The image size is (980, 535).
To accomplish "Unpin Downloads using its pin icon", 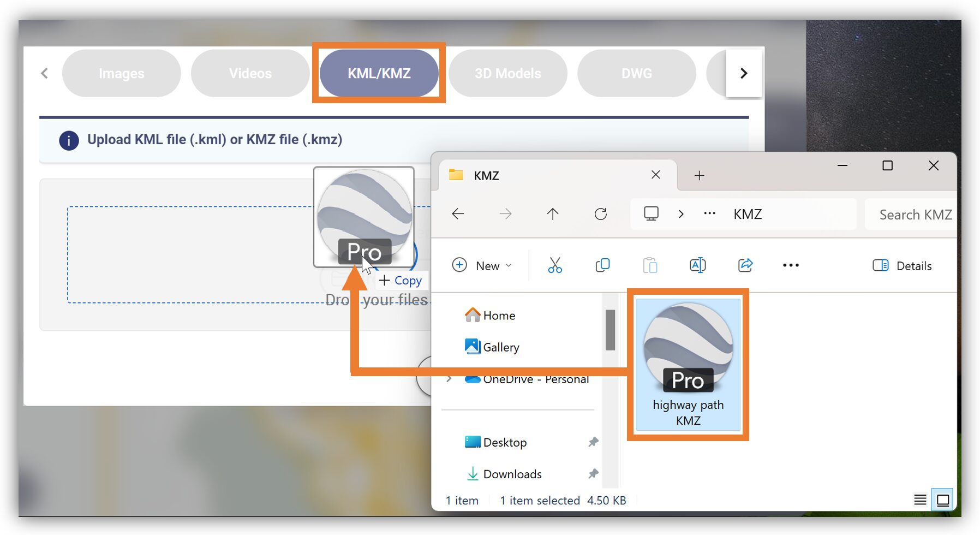I will (593, 474).
